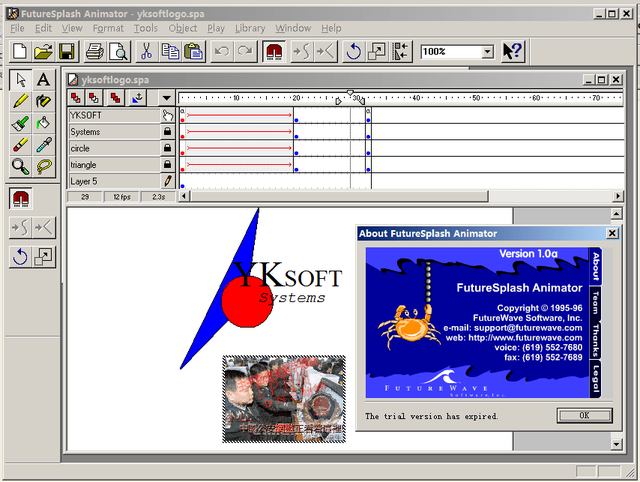Image resolution: width=640 pixels, height=482 pixels.
Task: Select the Magnifier zoom tool
Action: point(20,167)
